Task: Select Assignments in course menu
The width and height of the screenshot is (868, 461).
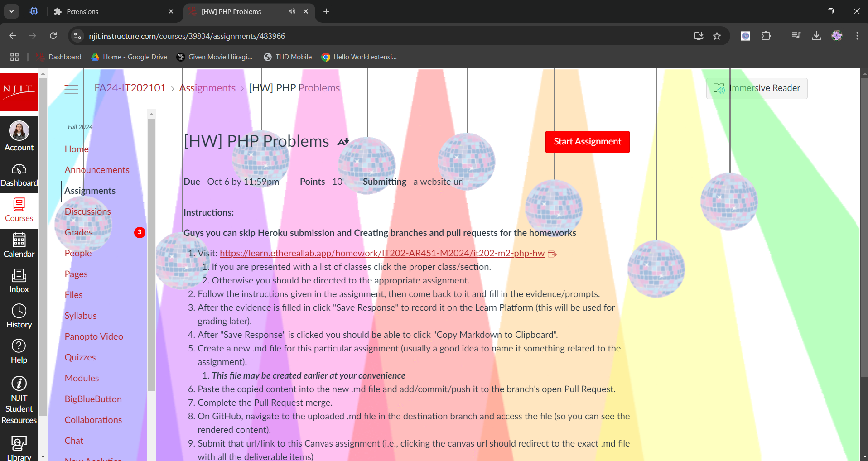Action: tap(90, 191)
